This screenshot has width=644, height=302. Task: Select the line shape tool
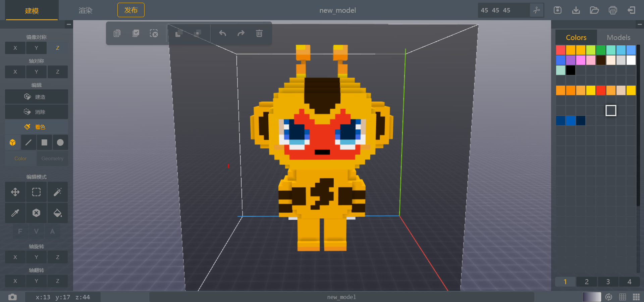29,142
